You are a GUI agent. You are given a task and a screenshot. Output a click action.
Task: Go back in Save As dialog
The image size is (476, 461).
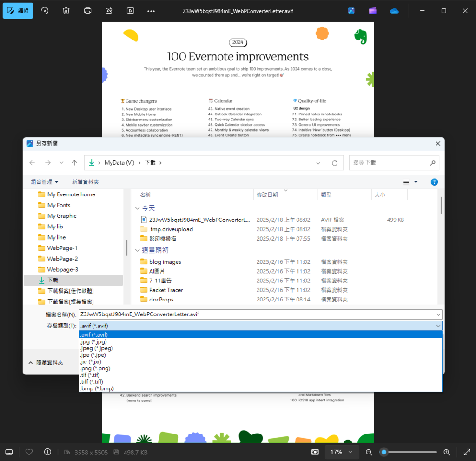[x=32, y=163]
